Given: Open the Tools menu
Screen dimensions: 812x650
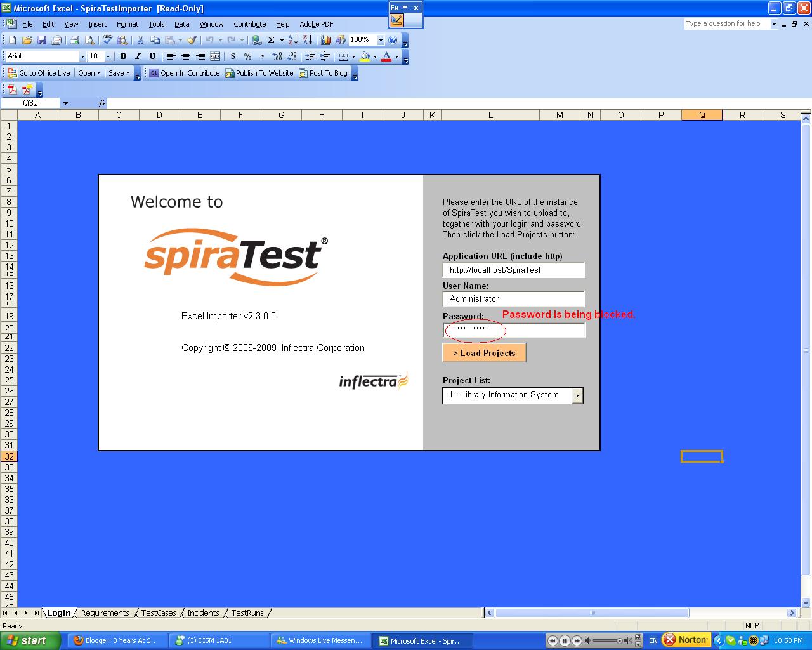Looking at the screenshot, I should tap(157, 24).
